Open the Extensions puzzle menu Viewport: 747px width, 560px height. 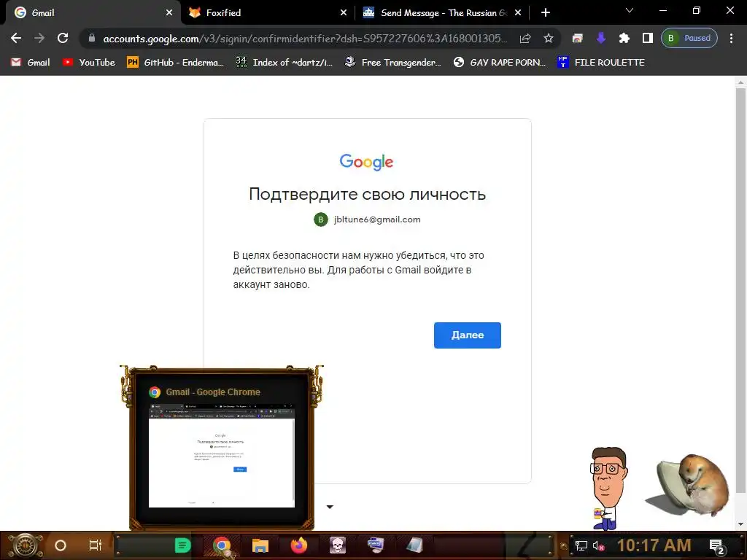tap(624, 38)
